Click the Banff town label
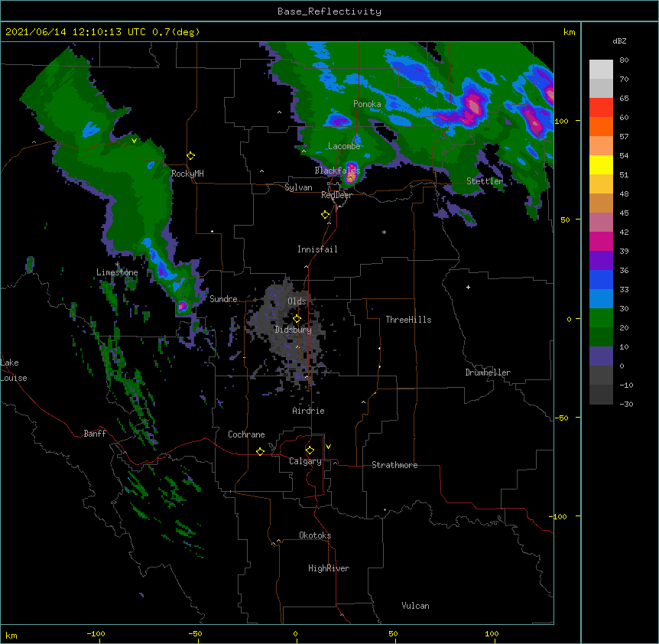The image size is (659, 644). click(95, 434)
